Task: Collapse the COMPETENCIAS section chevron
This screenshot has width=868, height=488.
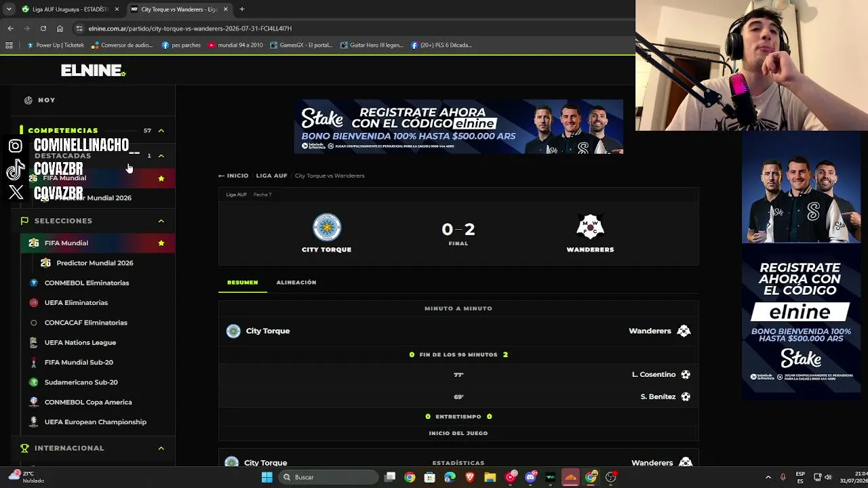Action: pyautogui.click(x=161, y=130)
